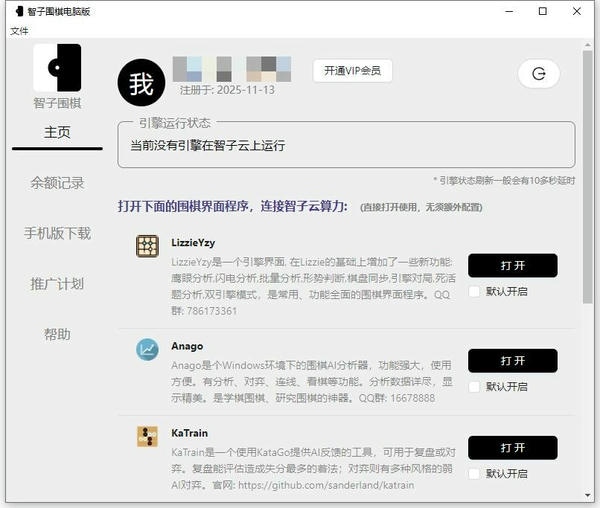Click the scrollbar up arrow
Viewport: 600px width, 508px height.
tap(587, 45)
